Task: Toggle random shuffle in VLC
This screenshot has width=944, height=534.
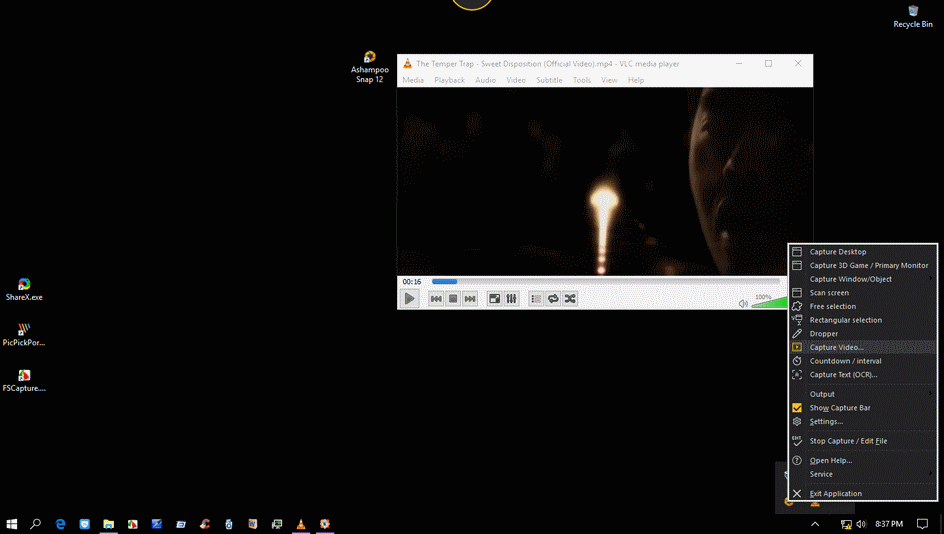Action: 570,299
